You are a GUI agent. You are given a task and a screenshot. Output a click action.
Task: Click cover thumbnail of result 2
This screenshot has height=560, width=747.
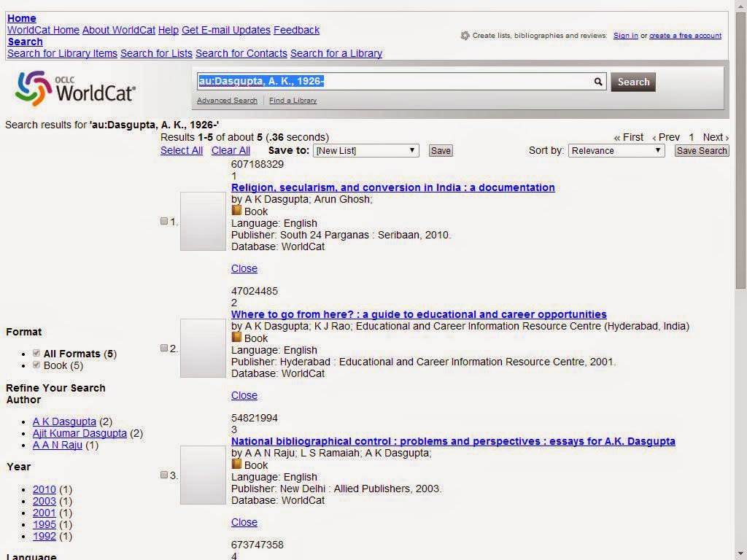[203, 348]
